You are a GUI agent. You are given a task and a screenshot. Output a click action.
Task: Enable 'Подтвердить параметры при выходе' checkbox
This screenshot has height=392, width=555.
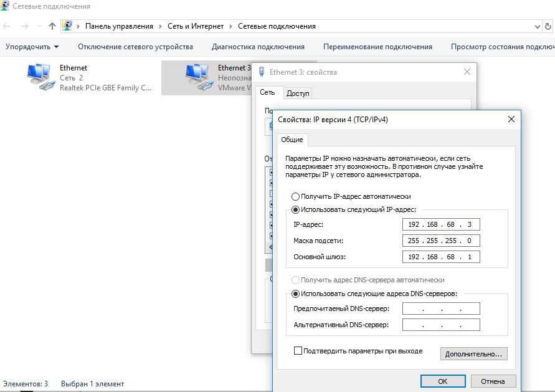pyautogui.click(x=298, y=351)
